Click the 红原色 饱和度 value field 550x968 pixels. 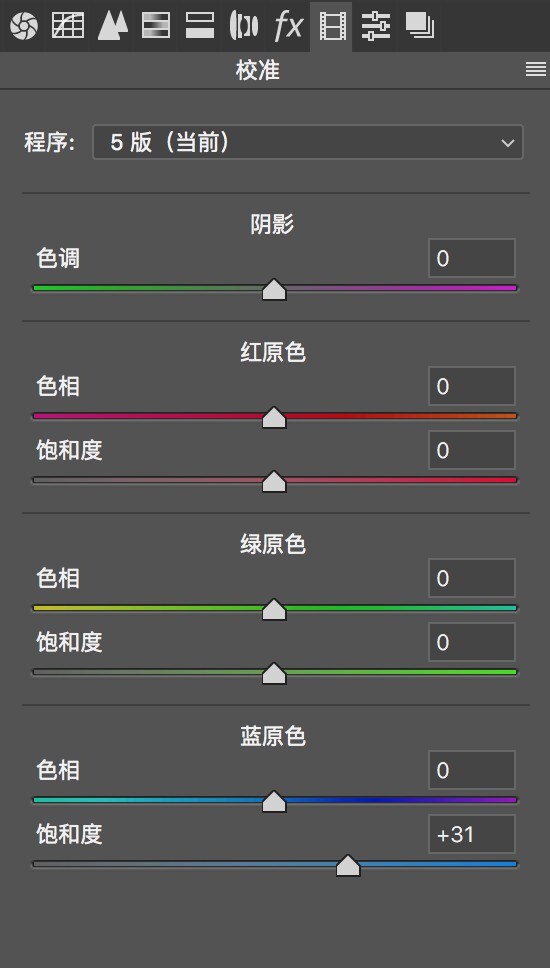click(472, 450)
